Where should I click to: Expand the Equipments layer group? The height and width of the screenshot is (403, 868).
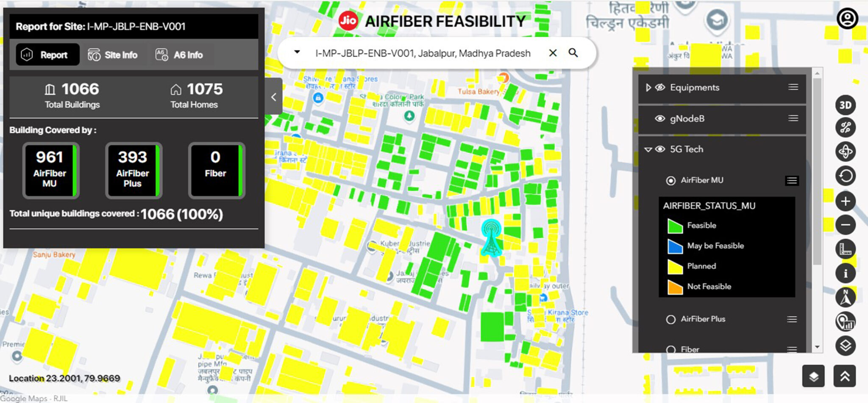tap(648, 88)
